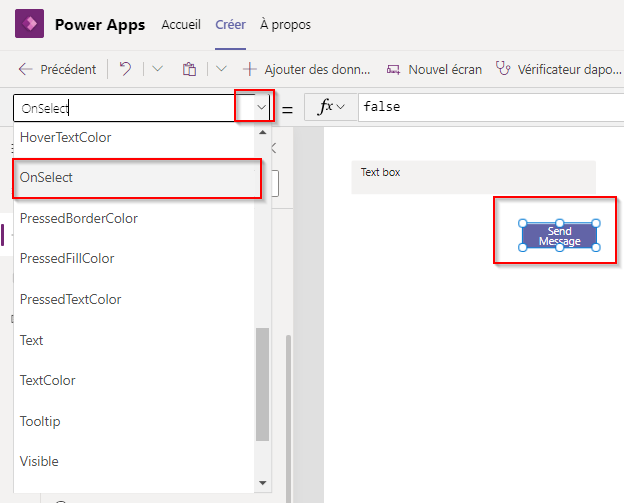The image size is (624, 503).
Task: Choose PressedBorderColor property
Action: 134,218
